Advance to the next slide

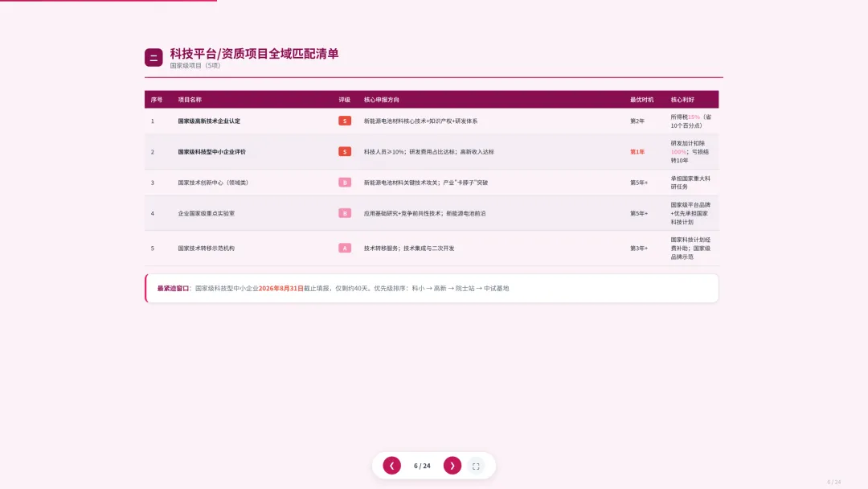[x=452, y=466]
